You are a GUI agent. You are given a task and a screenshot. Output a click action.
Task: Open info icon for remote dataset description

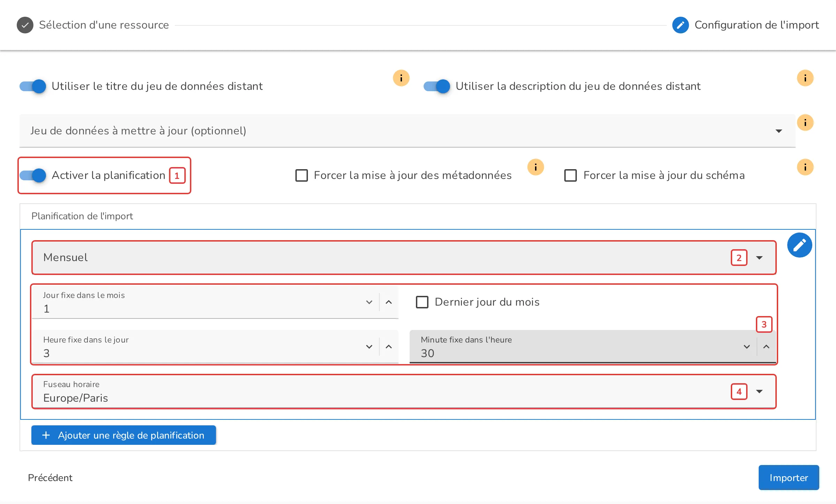[805, 78]
